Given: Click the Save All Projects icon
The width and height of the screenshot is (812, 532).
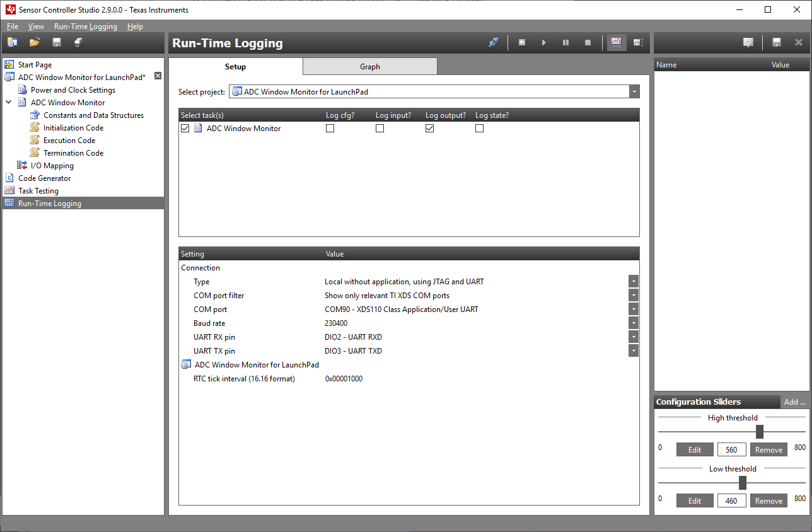Looking at the screenshot, I should tap(79, 42).
